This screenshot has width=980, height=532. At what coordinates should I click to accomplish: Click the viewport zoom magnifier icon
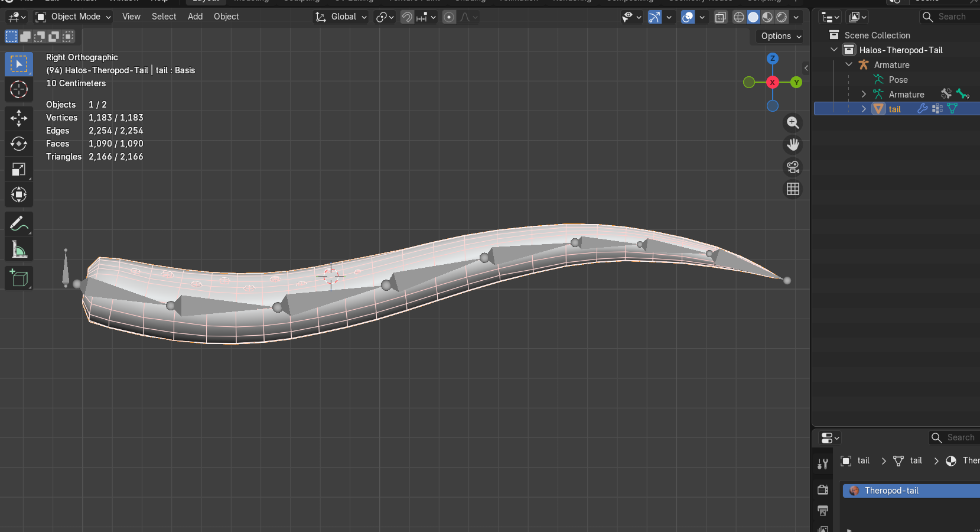pos(793,123)
